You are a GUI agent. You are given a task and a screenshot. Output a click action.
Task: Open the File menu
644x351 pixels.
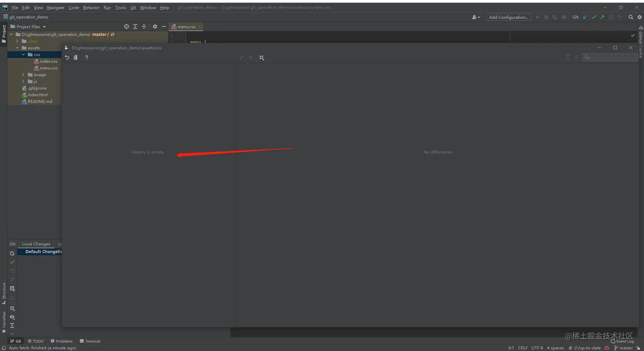tap(15, 8)
